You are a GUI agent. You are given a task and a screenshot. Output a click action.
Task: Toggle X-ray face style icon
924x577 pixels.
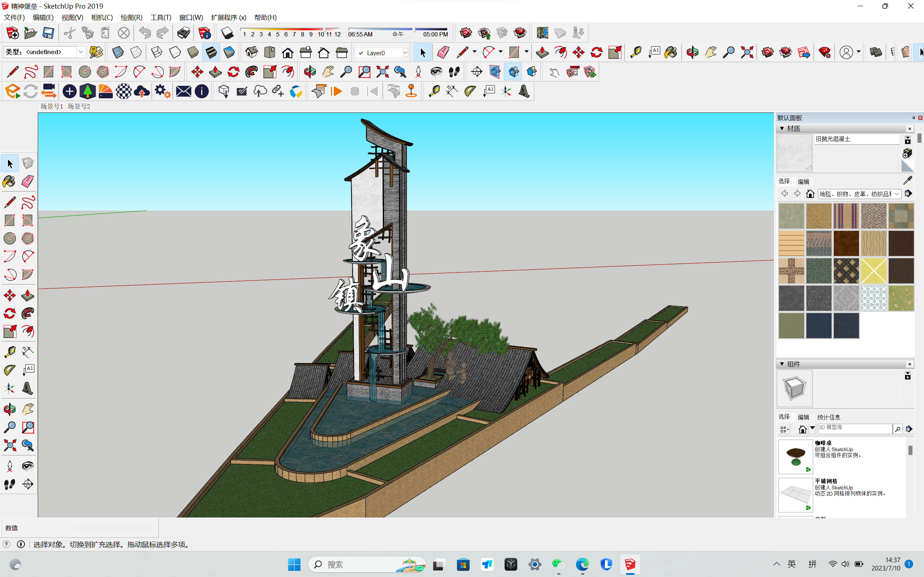pos(118,52)
